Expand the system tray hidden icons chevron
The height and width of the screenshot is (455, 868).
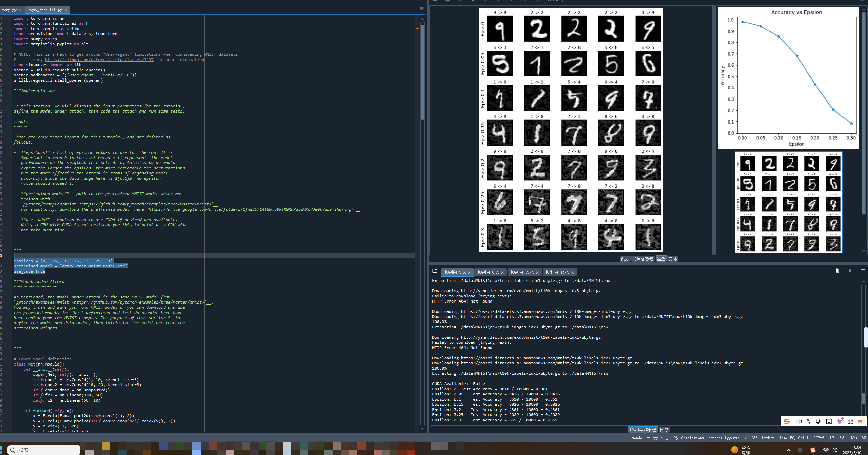[x=788, y=450]
